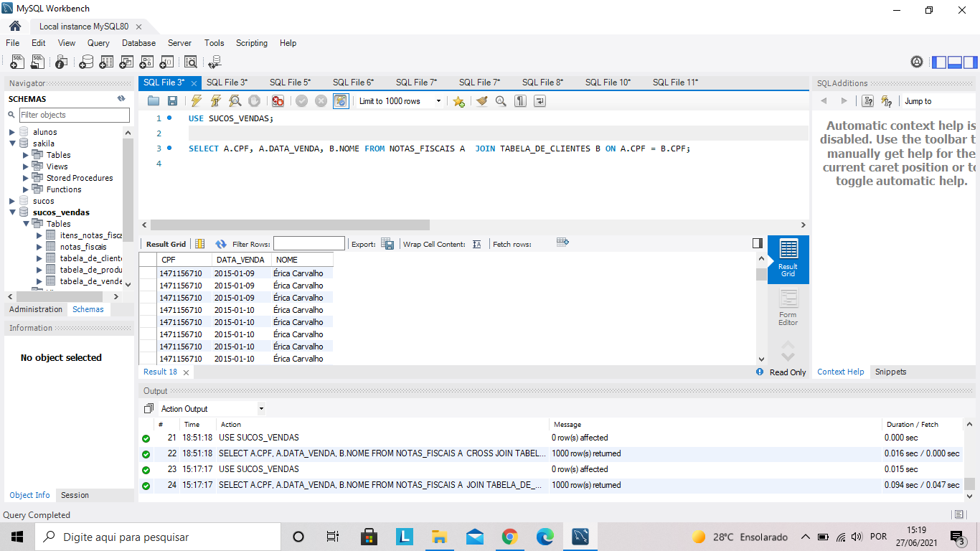Create a new table icon
Viewport: 980px width, 551px height.
pyautogui.click(x=106, y=62)
